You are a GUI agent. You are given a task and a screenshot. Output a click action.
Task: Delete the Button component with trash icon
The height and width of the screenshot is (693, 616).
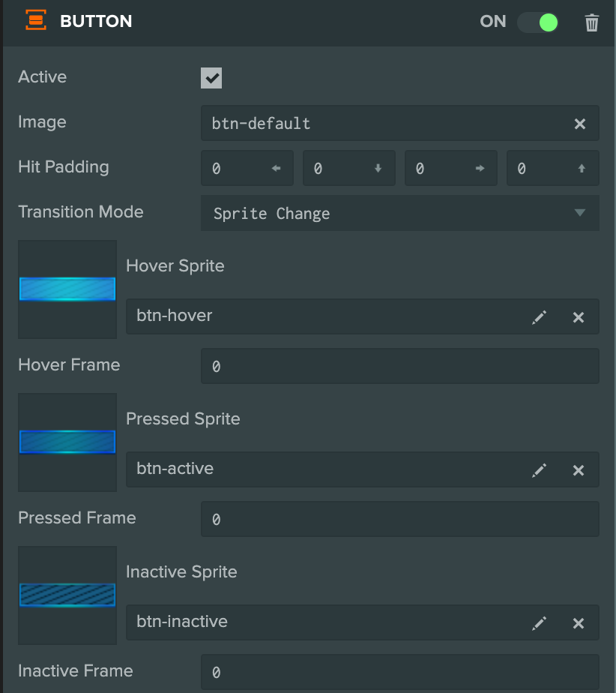tap(591, 22)
